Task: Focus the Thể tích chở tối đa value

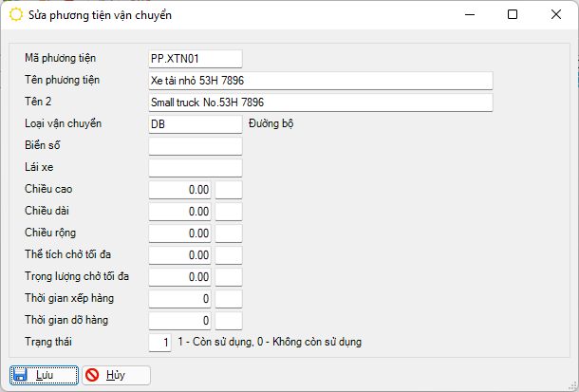Action: tap(180, 255)
